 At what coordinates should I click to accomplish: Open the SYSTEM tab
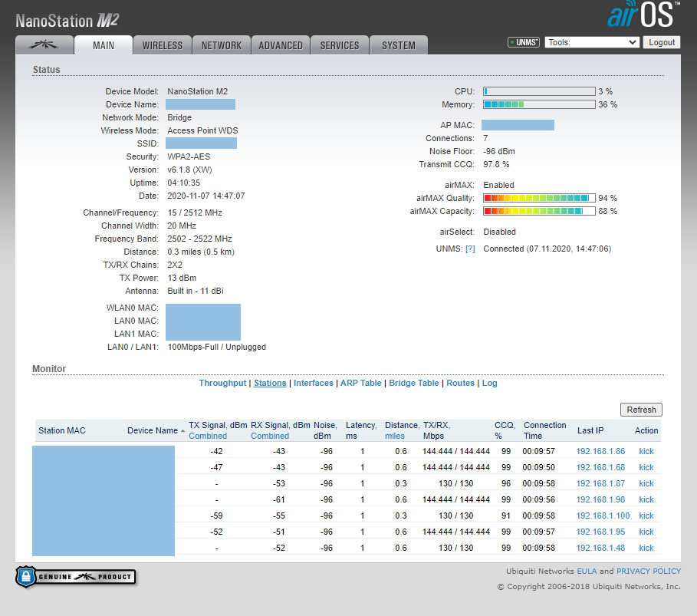398,45
